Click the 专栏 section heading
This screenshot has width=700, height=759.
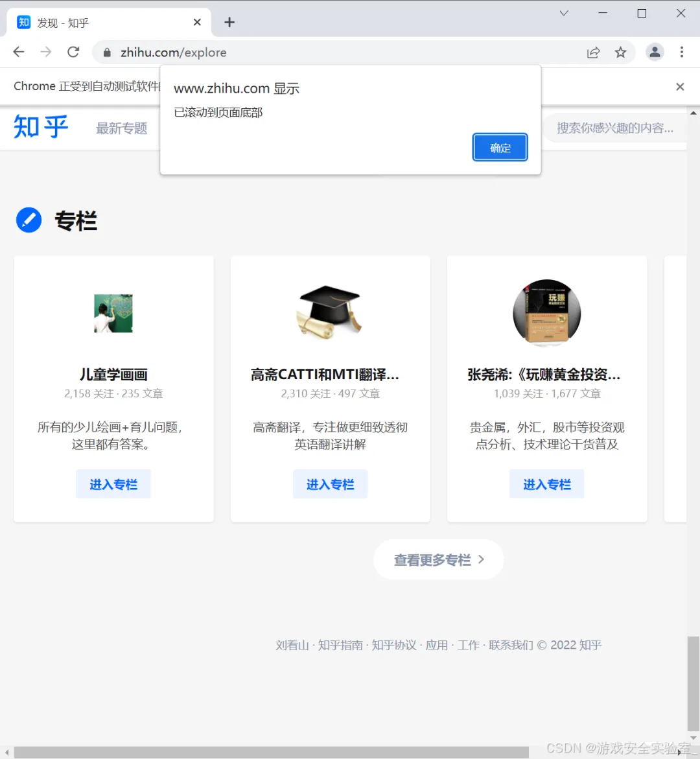click(76, 221)
